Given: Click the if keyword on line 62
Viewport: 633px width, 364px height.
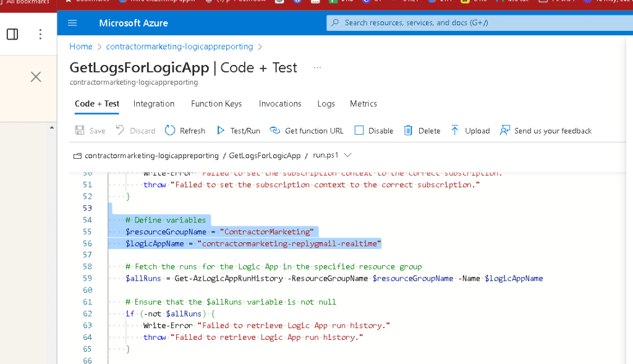Looking at the screenshot, I should (x=130, y=313).
